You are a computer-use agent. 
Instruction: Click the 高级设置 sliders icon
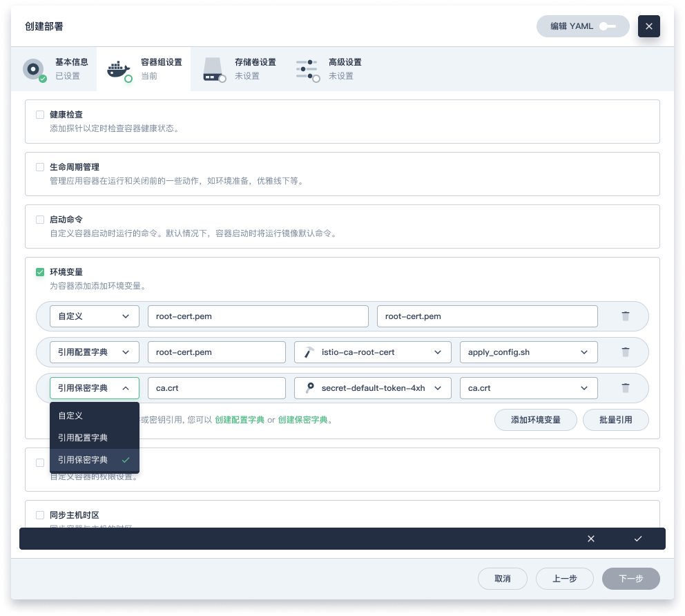pos(307,69)
